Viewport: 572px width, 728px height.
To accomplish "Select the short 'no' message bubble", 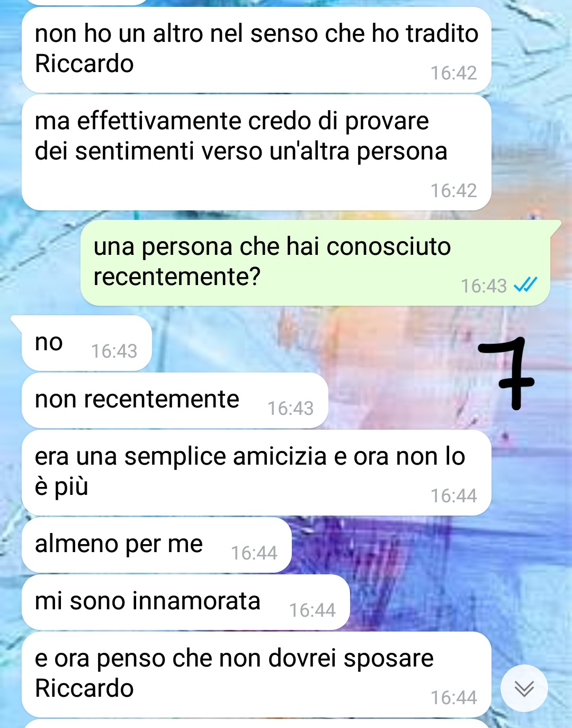I will tap(86, 343).
